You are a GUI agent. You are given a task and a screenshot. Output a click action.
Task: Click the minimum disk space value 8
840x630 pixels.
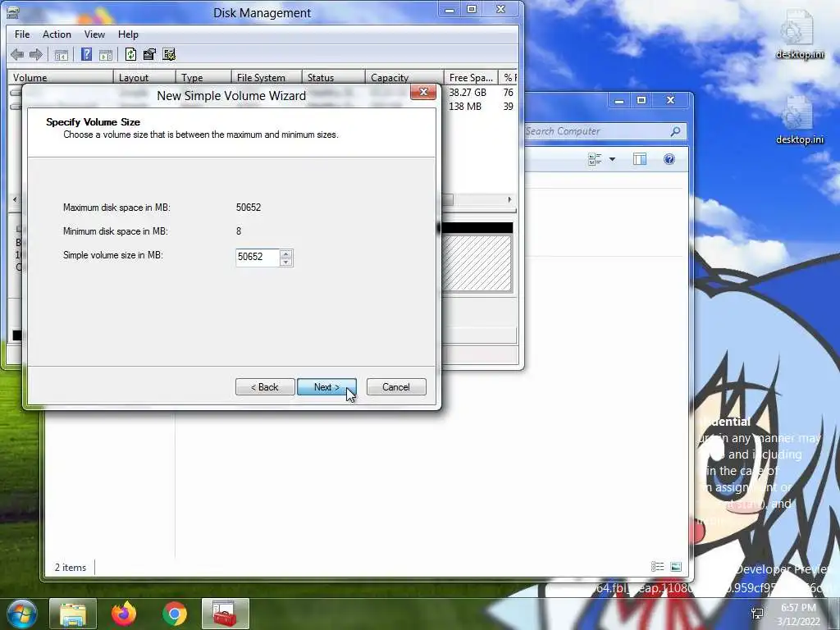239,231
